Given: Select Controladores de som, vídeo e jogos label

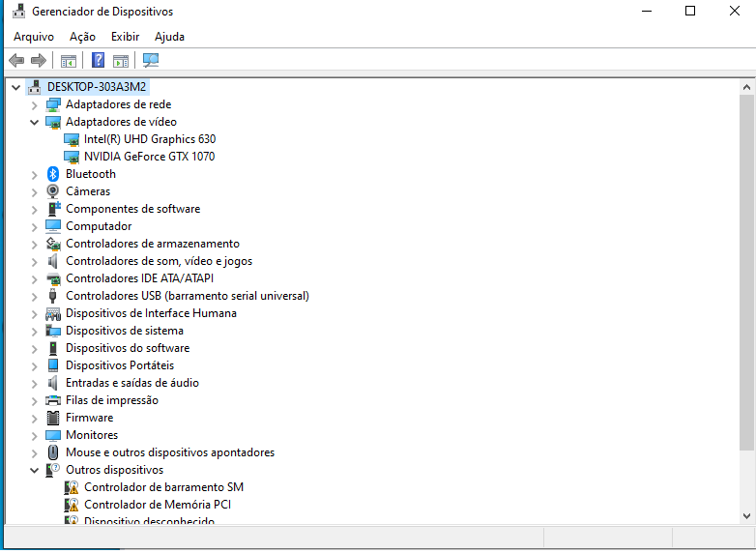Looking at the screenshot, I should pos(160,261).
